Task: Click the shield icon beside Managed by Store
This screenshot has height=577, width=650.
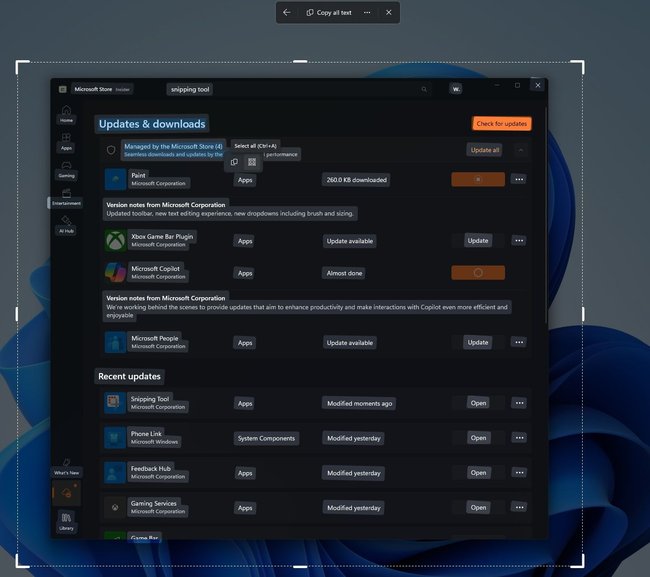Action: (x=111, y=150)
